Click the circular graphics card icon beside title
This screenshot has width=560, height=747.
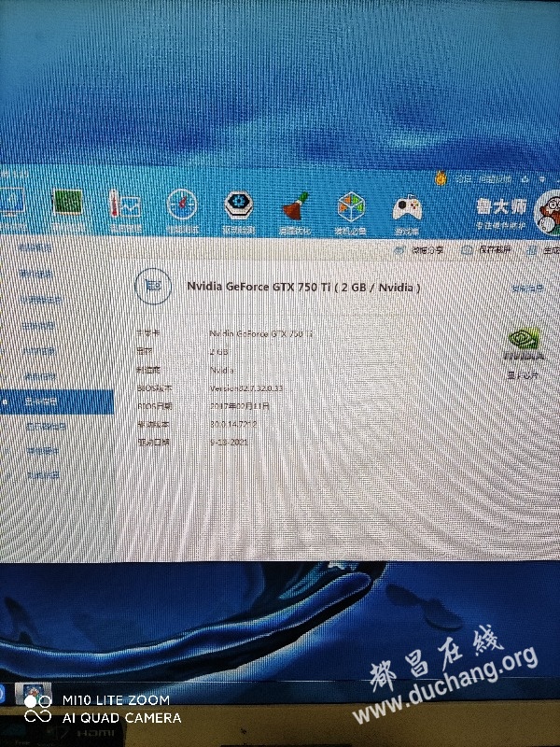pyautogui.click(x=153, y=286)
